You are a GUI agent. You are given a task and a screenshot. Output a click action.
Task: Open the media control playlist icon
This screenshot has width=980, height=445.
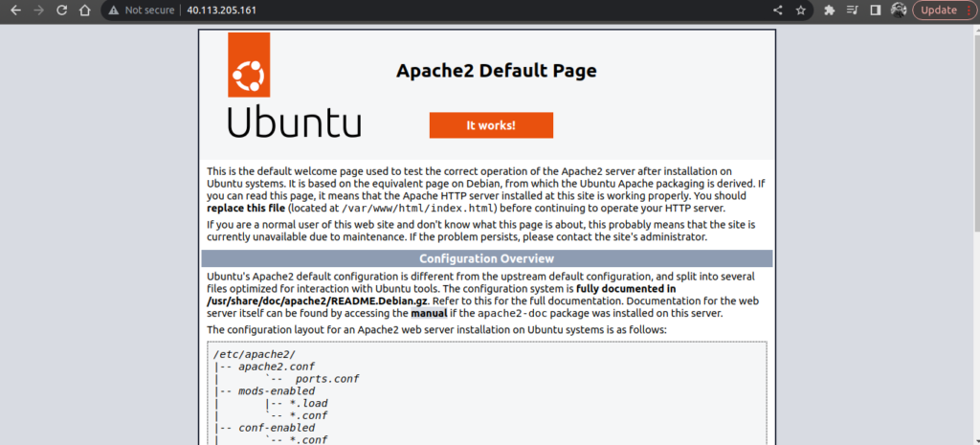[x=853, y=11]
